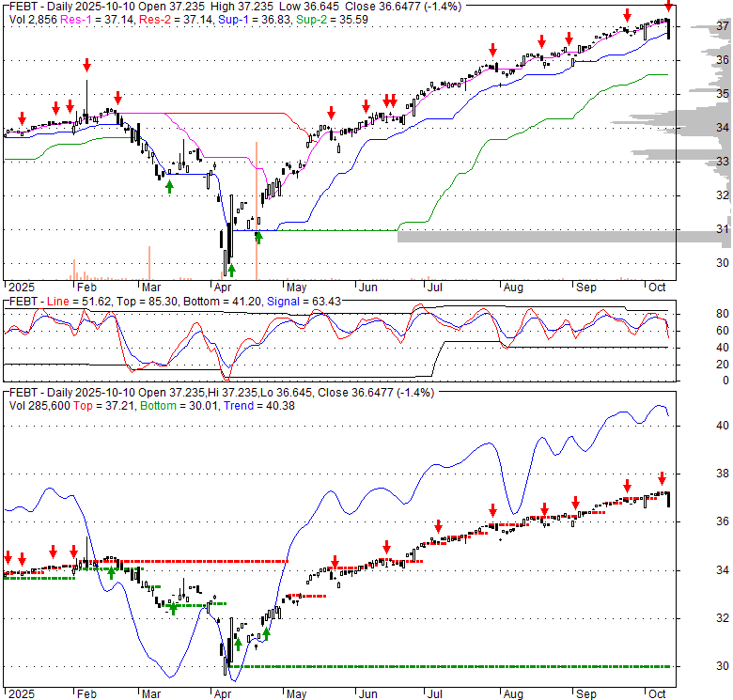733x700 pixels.
Task: Click the red arrow at October peak in top chart
Action: point(668,8)
